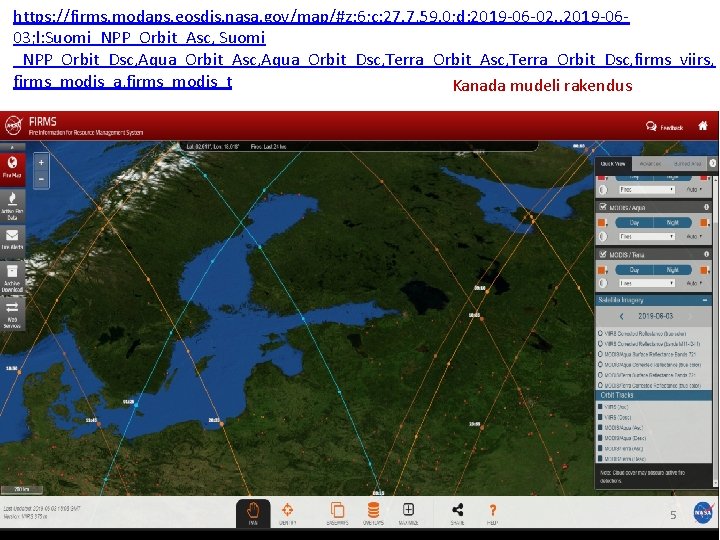
Task: Open the Auto dropdown in MODIS / Terra
Action: click(694, 283)
